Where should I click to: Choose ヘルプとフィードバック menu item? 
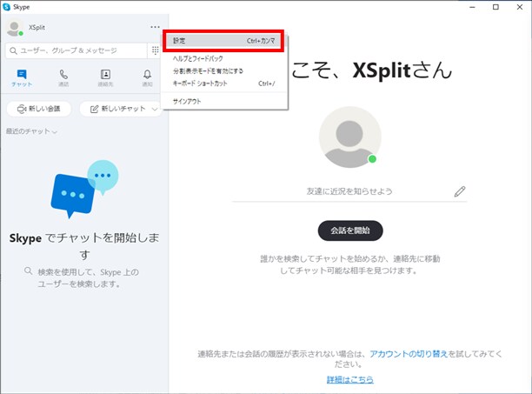point(198,58)
